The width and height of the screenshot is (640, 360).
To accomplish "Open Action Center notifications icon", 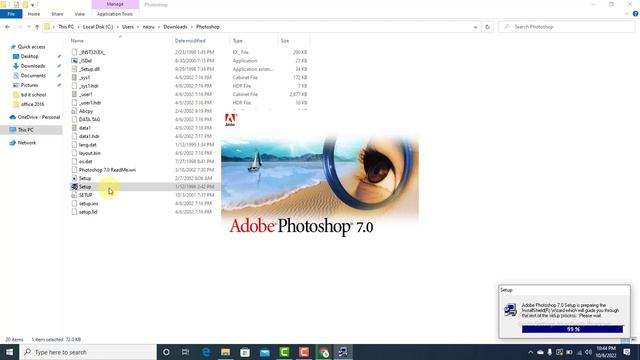I will (627, 352).
